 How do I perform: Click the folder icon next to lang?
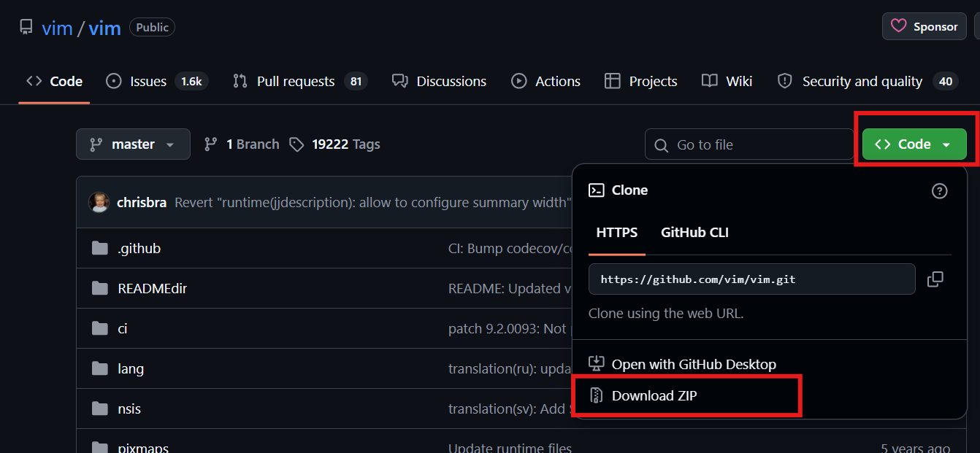(x=100, y=368)
